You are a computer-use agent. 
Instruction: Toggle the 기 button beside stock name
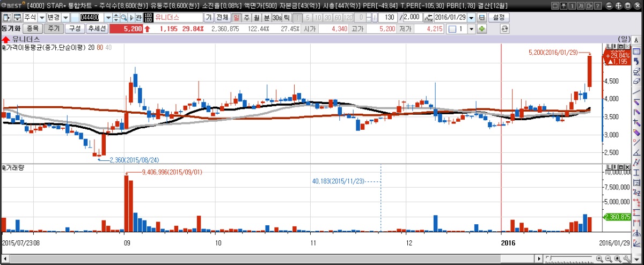[208, 18]
